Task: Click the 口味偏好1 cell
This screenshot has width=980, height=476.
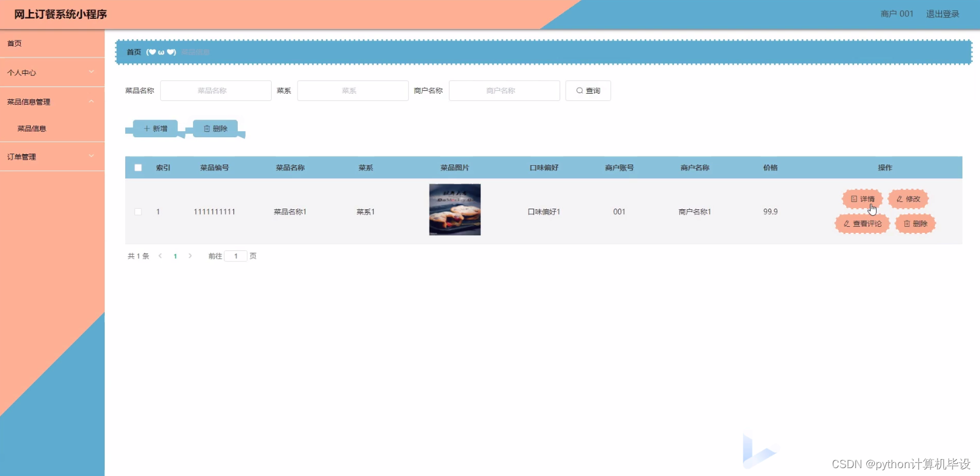Action: 544,212
